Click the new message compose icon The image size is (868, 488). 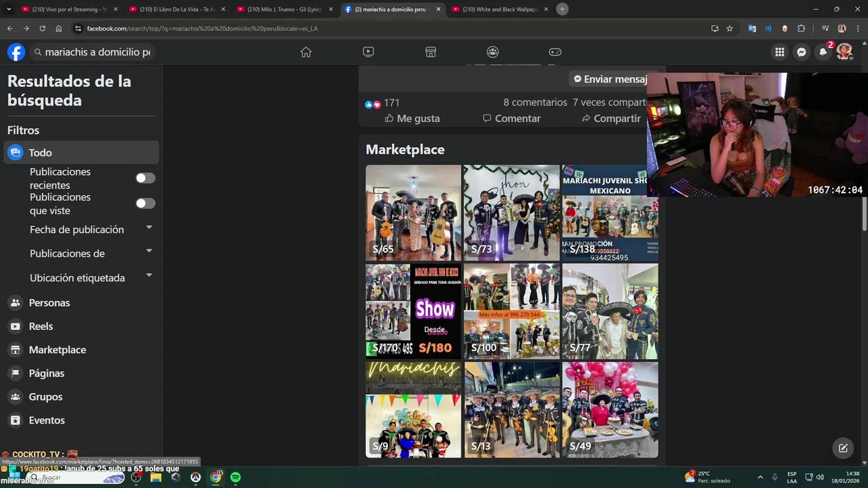843,448
